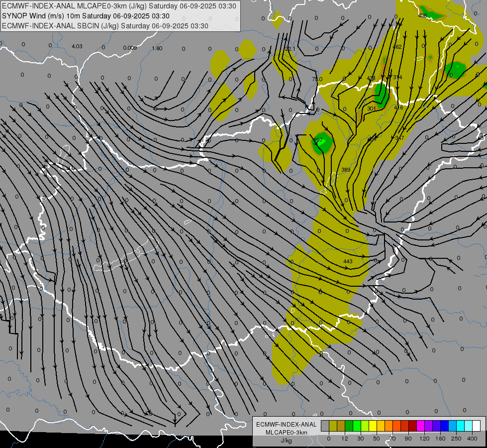Click the map value 406

point(422,15)
